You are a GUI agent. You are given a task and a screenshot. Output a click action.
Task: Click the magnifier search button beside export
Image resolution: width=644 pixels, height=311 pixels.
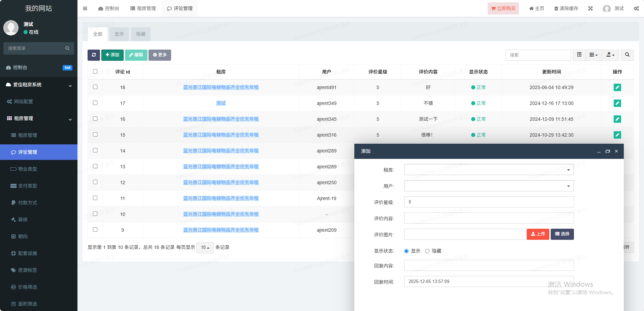[x=627, y=55]
